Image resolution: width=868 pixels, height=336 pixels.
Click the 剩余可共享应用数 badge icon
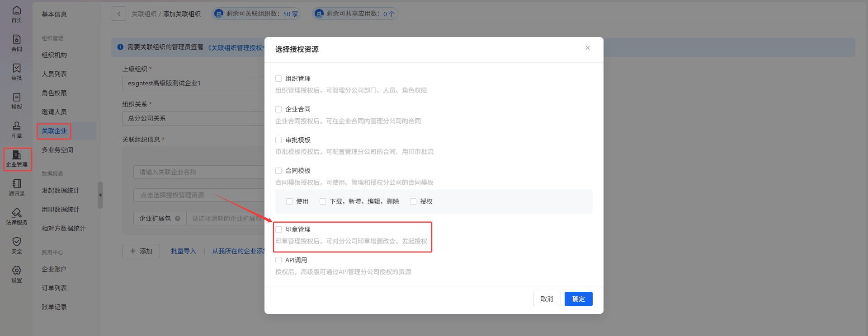tap(319, 14)
